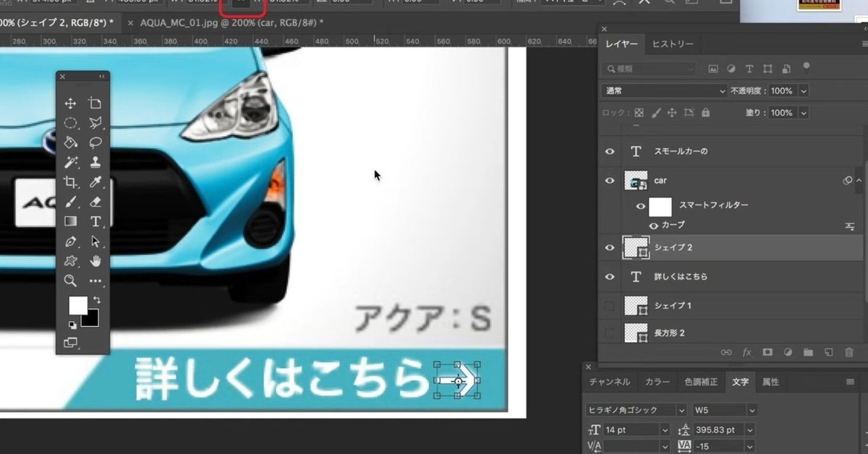868x454 pixels.
Task: Select the Artboard tool
Action: coord(95,104)
